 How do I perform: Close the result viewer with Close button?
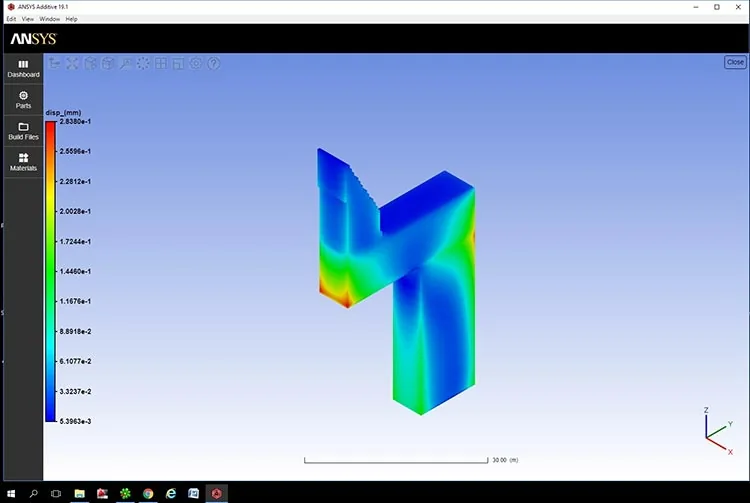[735, 62]
